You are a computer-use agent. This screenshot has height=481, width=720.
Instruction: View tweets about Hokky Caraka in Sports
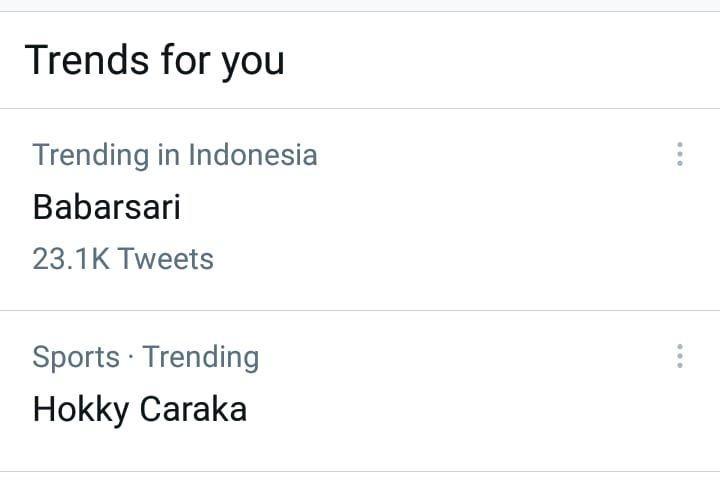140,409
